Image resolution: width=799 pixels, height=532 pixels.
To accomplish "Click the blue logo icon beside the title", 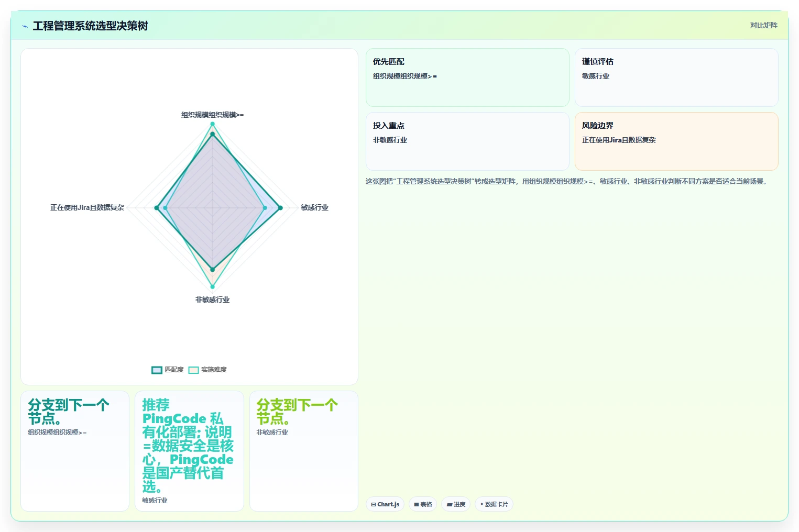I will tap(25, 26).
